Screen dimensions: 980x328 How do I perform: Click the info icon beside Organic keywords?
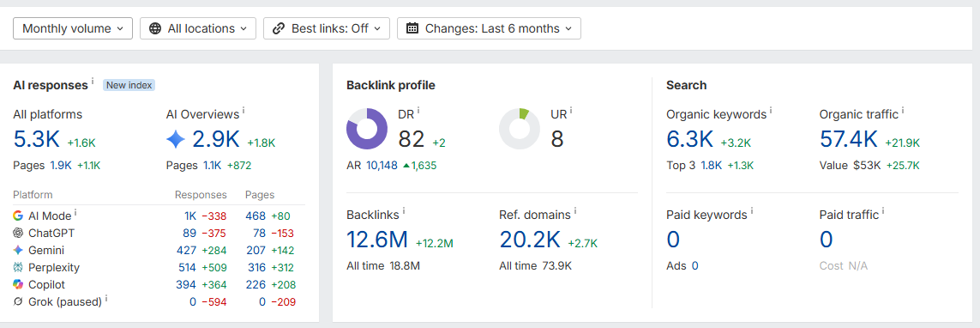pyautogui.click(x=771, y=111)
